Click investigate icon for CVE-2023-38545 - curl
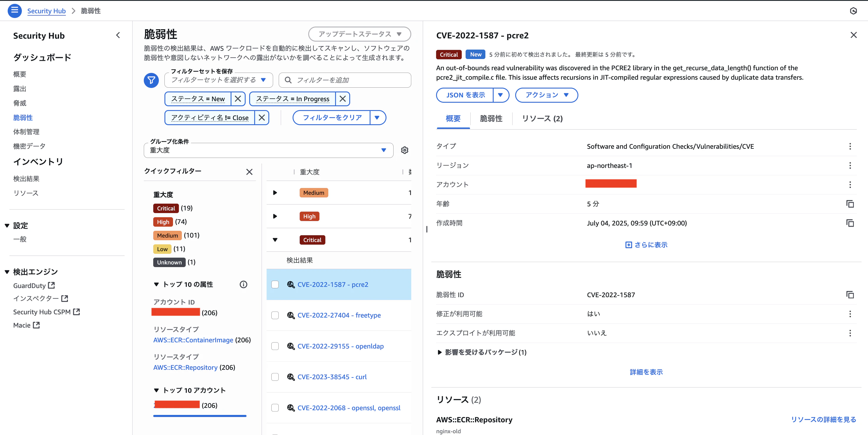 pos(291,377)
